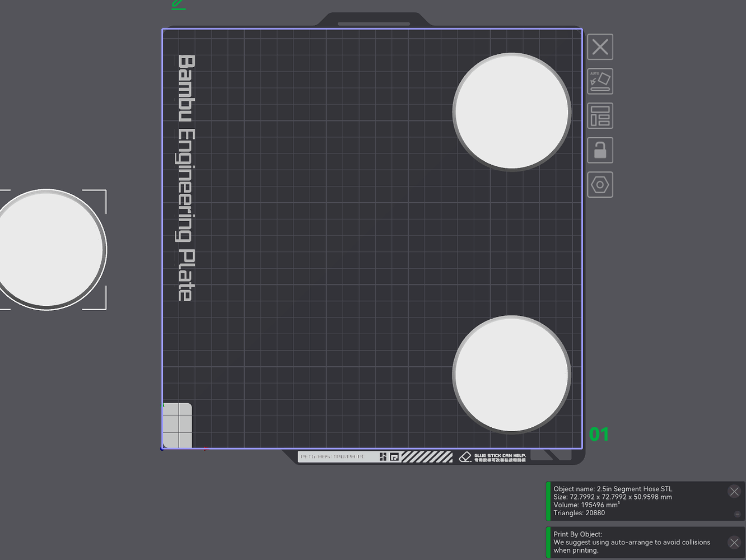Click the 'Triangles: 20880' line
746x560 pixels.
click(579, 513)
